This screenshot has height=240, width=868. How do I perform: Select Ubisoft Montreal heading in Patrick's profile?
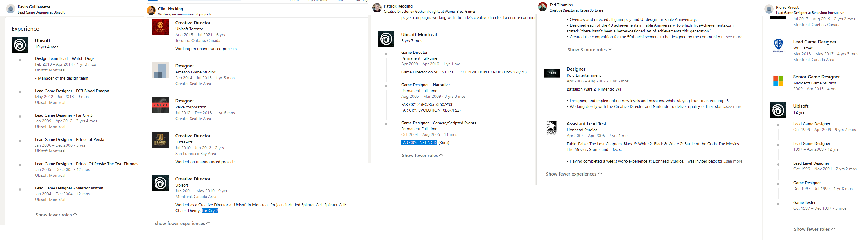click(x=419, y=35)
